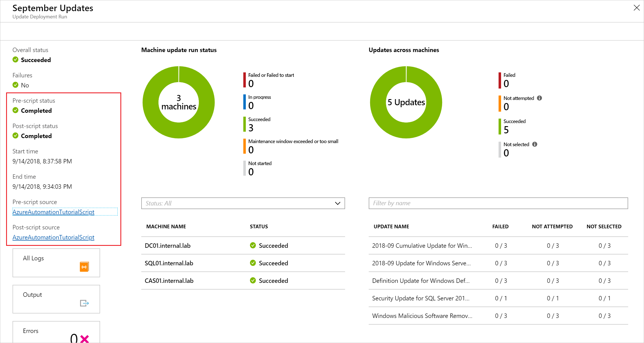Open AzureAutomationTutorialScript post-script link
The height and width of the screenshot is (343, 644).
[53, 237]
